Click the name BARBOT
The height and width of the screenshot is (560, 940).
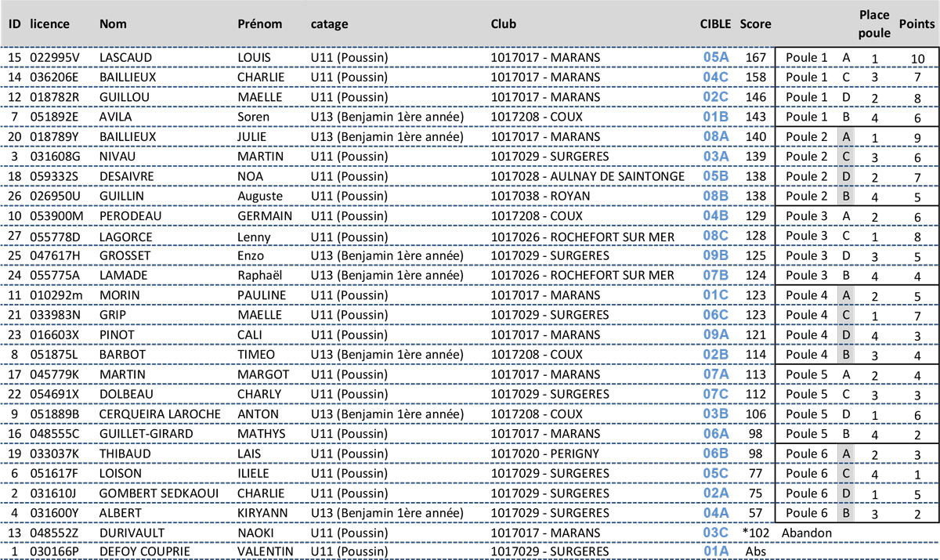[123, 354]
